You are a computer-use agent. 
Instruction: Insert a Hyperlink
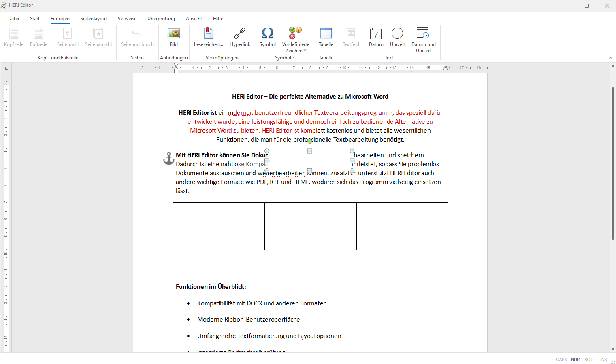(240, 34)
